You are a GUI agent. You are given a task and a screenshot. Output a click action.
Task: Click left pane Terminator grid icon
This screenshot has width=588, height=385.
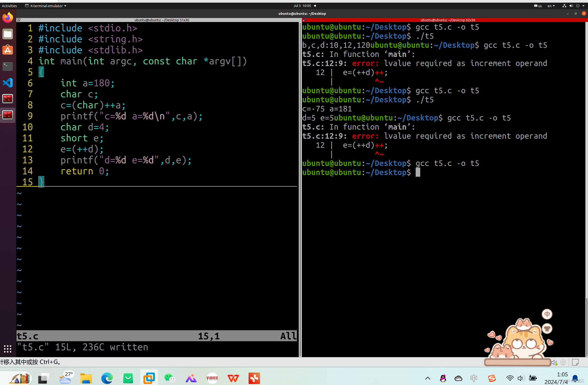pyautogui.click(x=19, y=20)
